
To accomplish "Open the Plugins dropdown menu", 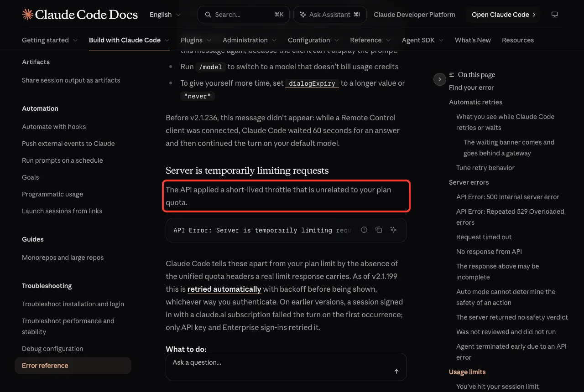I will tap(196, 40).
